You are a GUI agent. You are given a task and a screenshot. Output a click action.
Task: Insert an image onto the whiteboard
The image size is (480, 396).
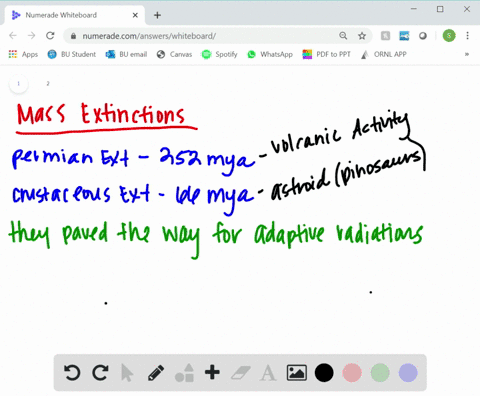[x=297, y=373]
